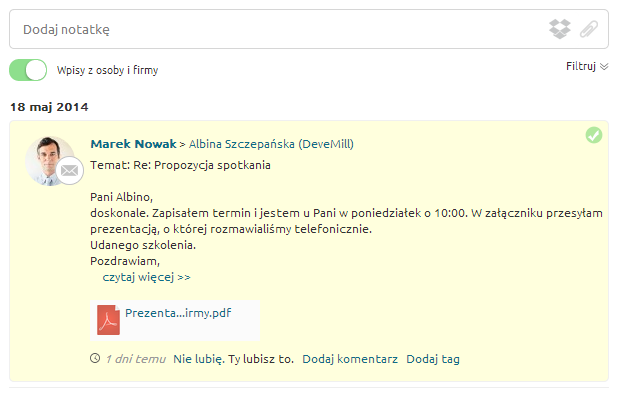Click 'Nie lubię.' to unlike

199,359
